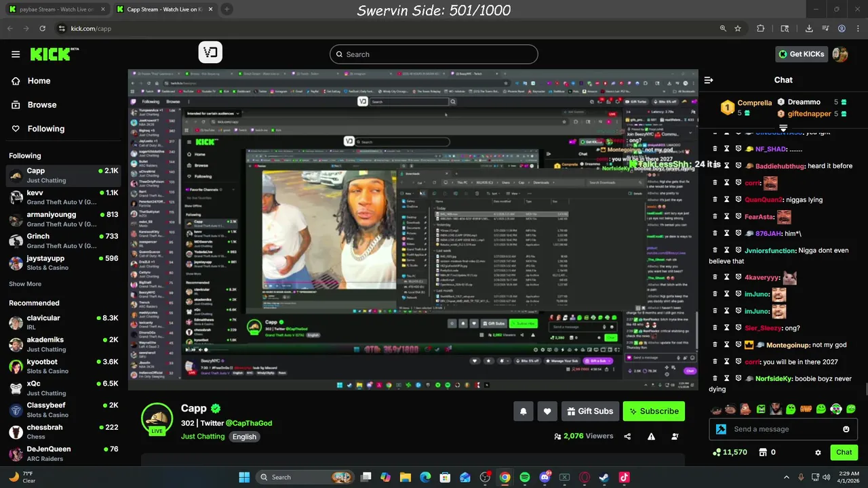Click the stream video player

pyautogui.click(x=413, y=230)
